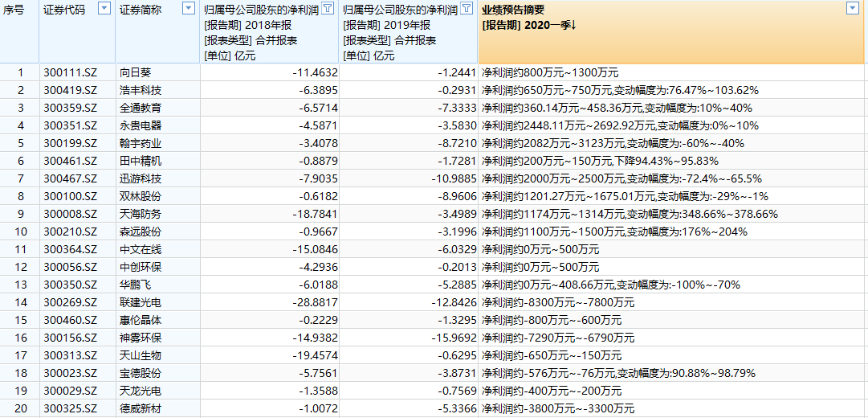Viewport: 868px width, 418px height.
Task: Click summary 净利润约-7290万元~-6790万元
Action: click(558, 338)
